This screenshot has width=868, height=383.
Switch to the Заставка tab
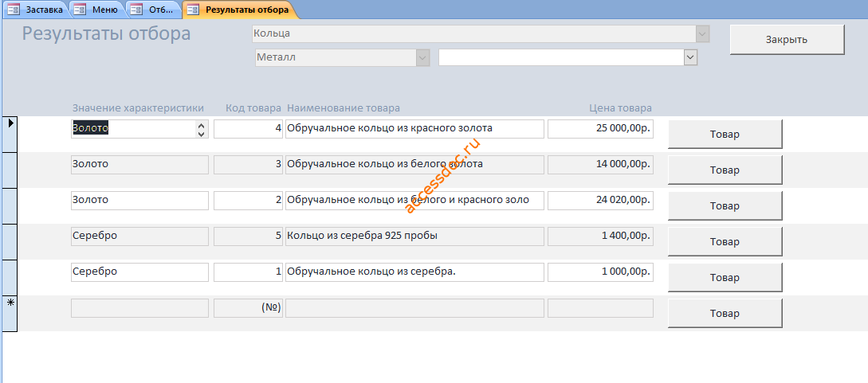tap(36, 10)
